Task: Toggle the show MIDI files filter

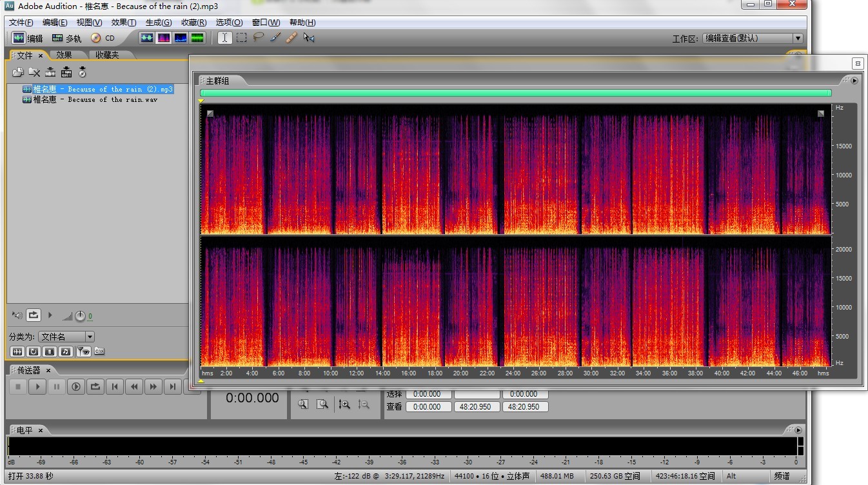Action: (x=65, y=351)
